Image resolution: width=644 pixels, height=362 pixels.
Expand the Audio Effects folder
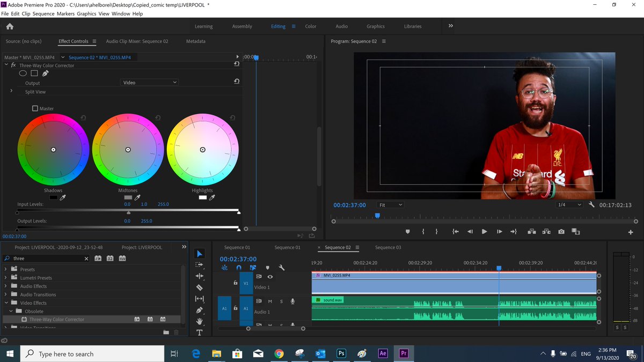6,286
